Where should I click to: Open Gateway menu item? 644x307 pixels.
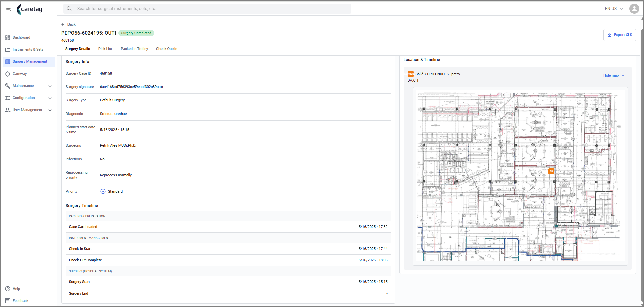coord(29,74)
